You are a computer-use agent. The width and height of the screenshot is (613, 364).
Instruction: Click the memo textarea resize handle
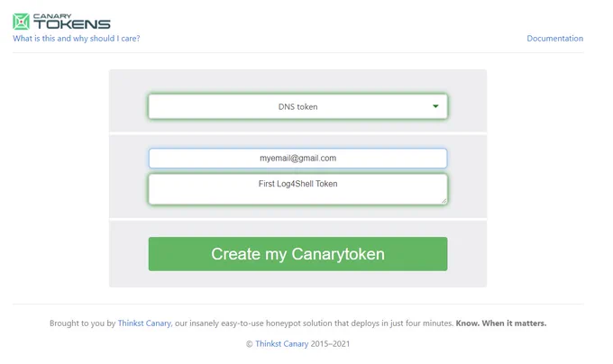(444, 201)
